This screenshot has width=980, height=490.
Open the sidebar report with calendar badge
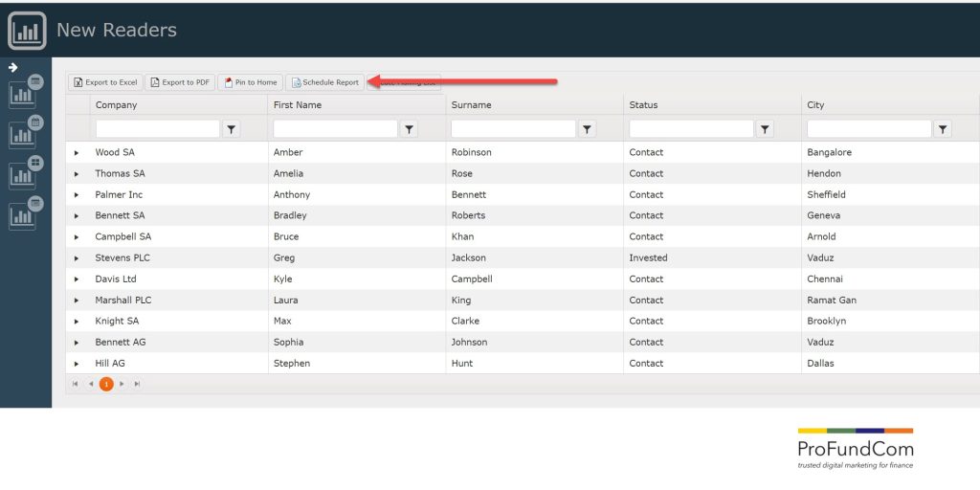[25, 133]
